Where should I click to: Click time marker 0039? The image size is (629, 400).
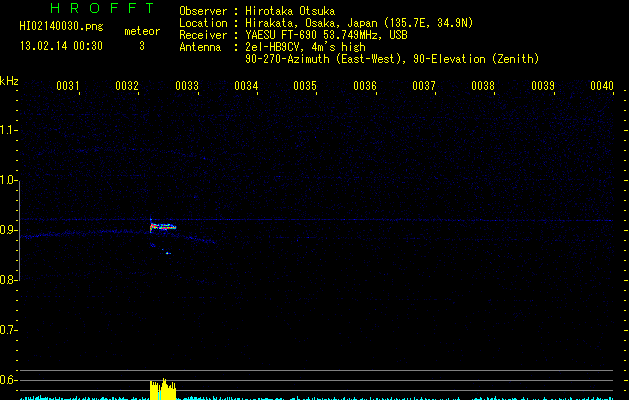(543, 85)
